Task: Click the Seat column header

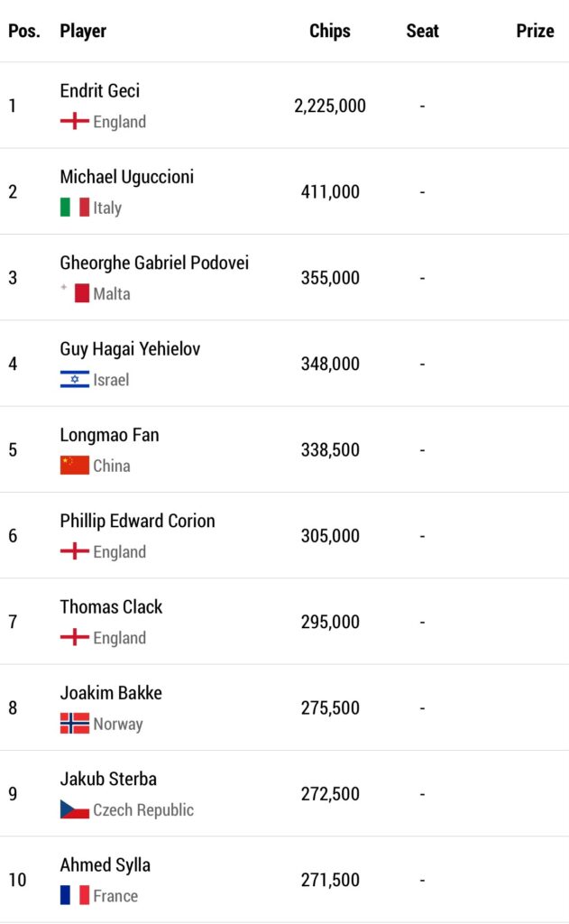Action: tap(422, 31)
